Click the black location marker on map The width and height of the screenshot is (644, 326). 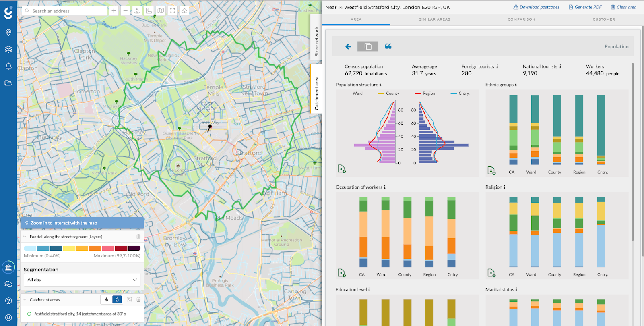click(209, 128)
